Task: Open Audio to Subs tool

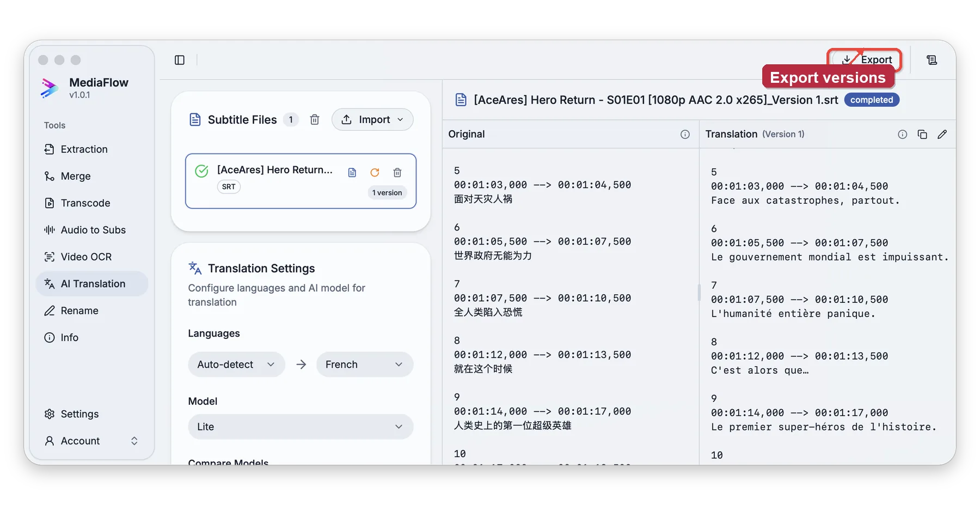Action: click(91, 230)
